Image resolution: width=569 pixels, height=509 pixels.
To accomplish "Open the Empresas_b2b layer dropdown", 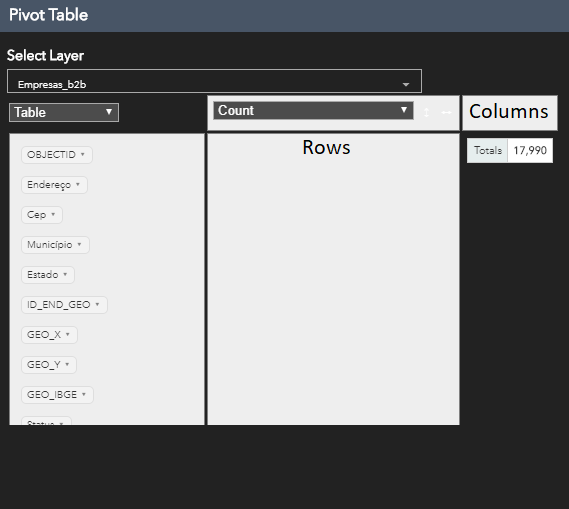I will (x=214, y=81).
